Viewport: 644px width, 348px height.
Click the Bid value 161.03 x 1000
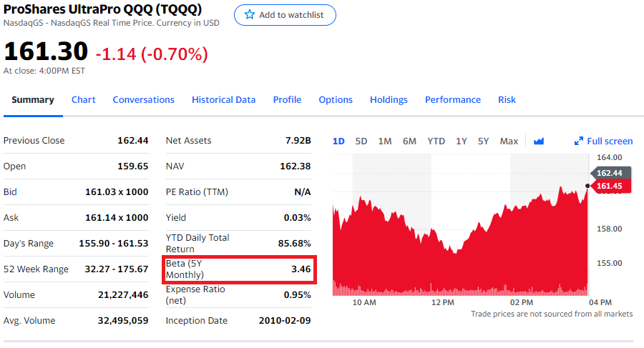point(117,192)
